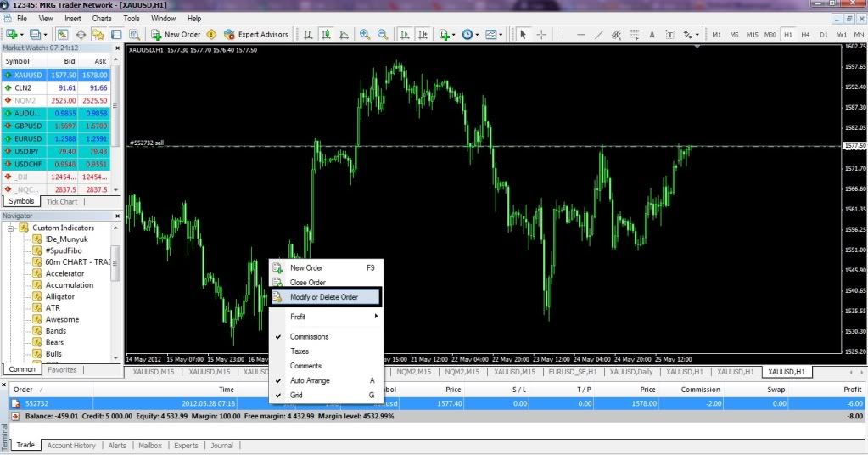This screenshot has width=868, height=455.
Task: Open profiles dropdown arrow
Action: (45, 34)
